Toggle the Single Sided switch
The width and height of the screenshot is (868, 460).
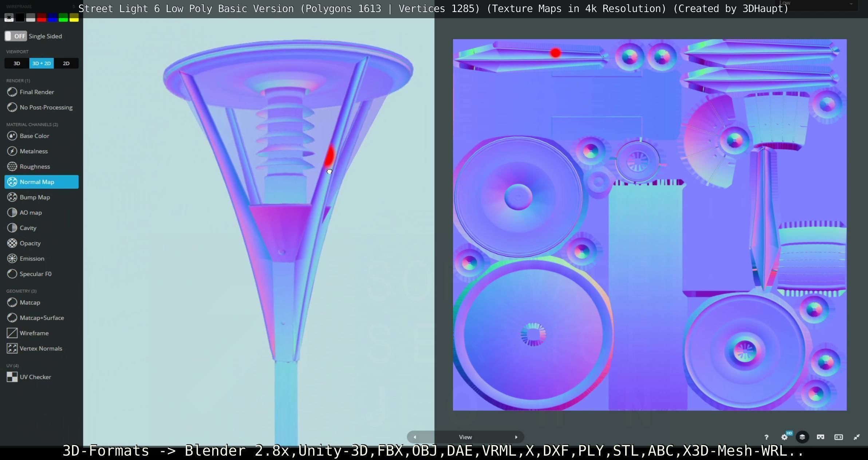(x=16, y=36)
